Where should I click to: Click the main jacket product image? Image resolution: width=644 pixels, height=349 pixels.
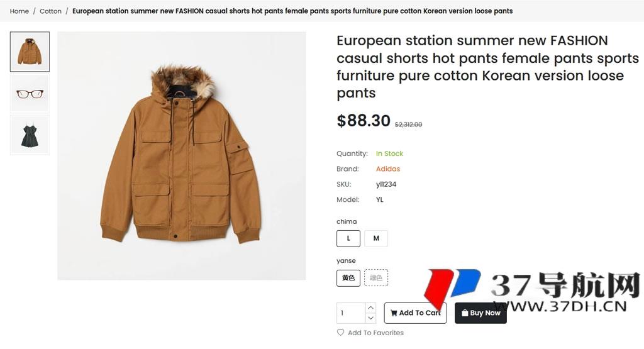tap(182, 156)
